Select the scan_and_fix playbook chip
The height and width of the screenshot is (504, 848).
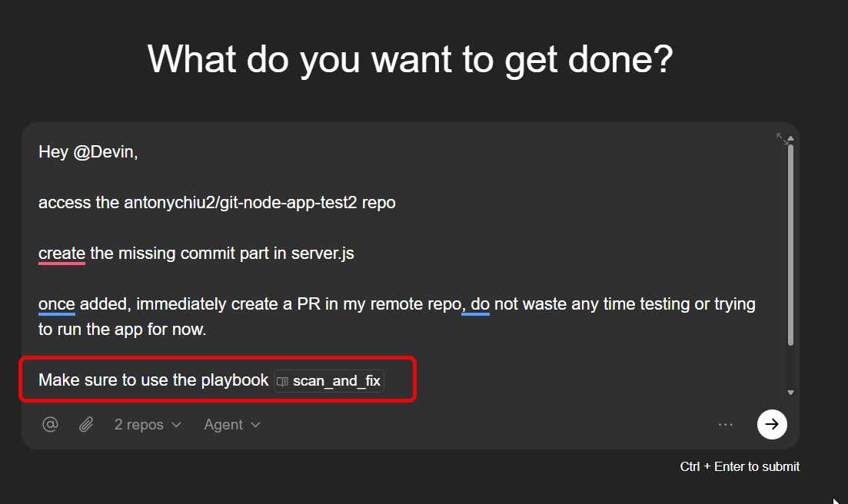point(336,381)
